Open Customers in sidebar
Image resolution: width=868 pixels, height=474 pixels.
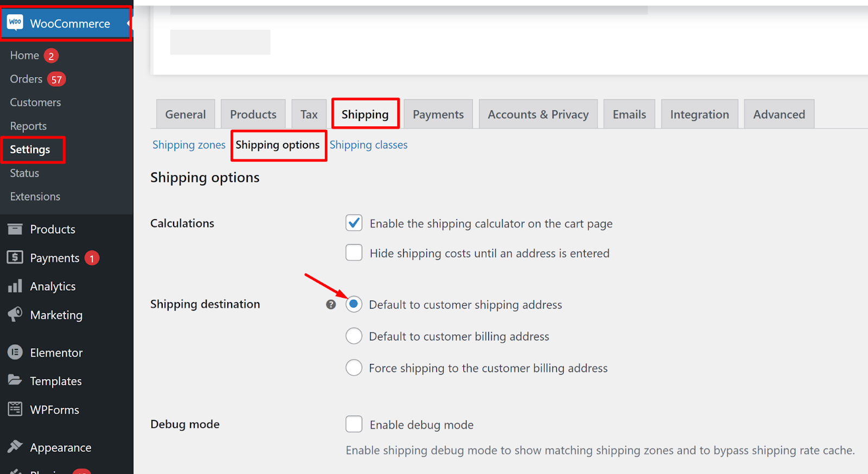click(35, 103)
